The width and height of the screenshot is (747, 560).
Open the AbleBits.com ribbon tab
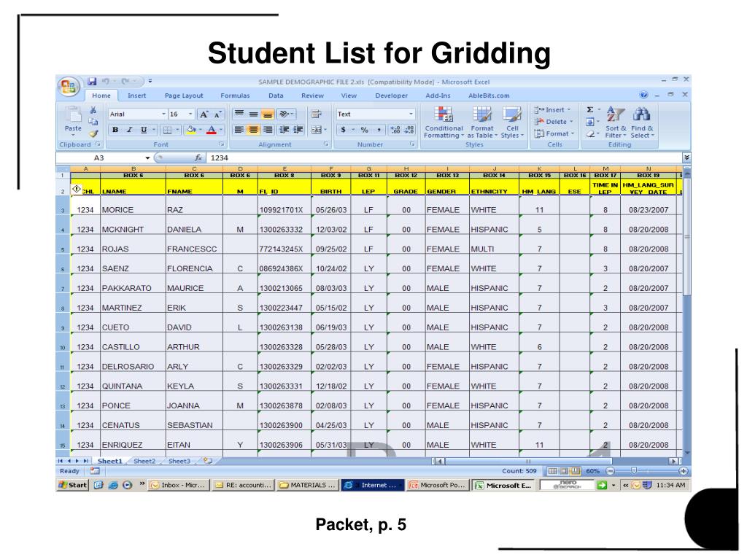coord(489,96)
